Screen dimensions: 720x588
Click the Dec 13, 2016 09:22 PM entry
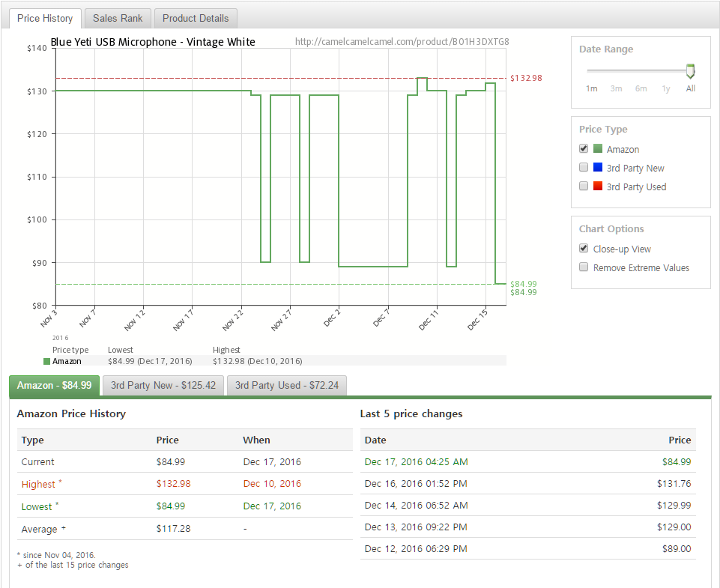(x=416, y=527)
